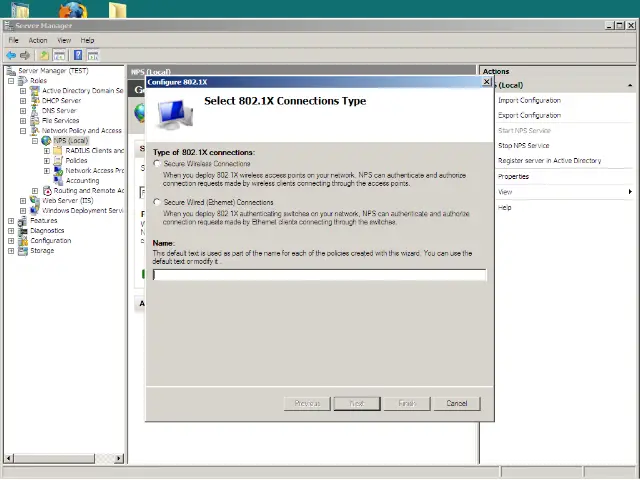Collapse the Roles tree node

(11, 81)
